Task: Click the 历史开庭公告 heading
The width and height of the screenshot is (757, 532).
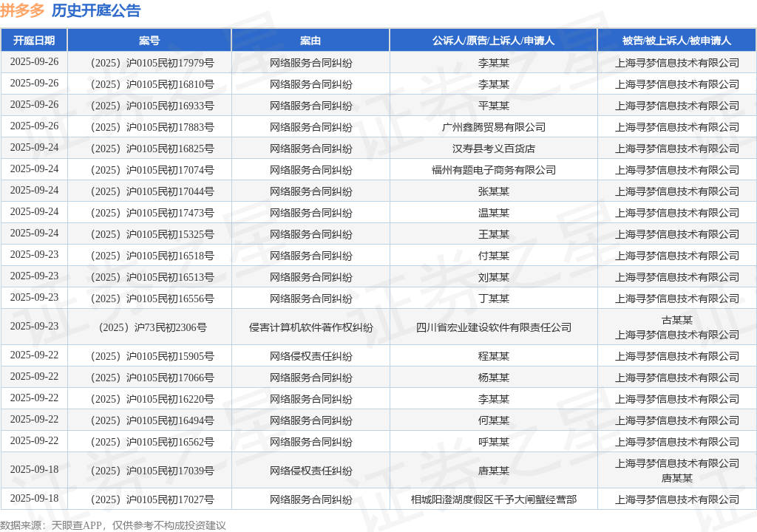Action: tap(96, 10)
